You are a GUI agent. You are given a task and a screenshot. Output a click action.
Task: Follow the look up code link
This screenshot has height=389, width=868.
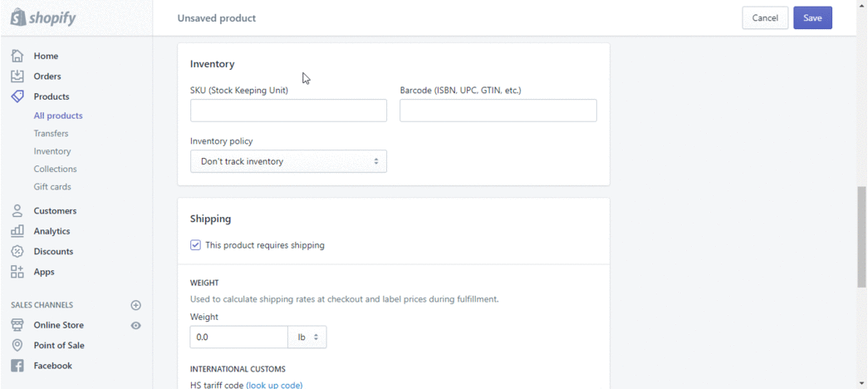tap(274, 385)
